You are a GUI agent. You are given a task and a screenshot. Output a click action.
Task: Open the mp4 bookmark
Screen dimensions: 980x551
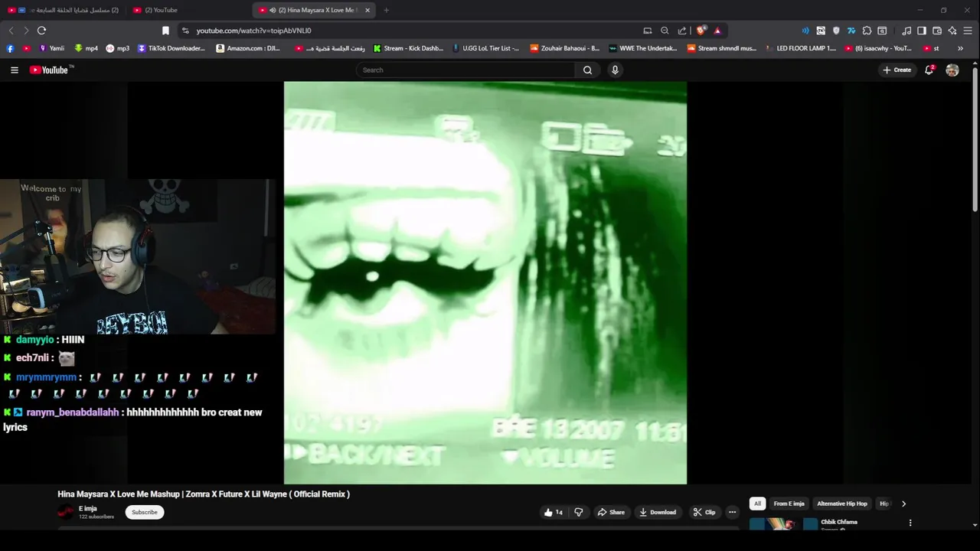point(87,48)
